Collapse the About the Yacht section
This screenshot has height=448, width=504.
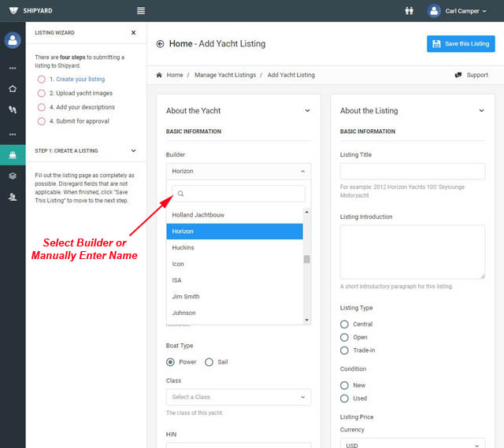tap(307, 111)
